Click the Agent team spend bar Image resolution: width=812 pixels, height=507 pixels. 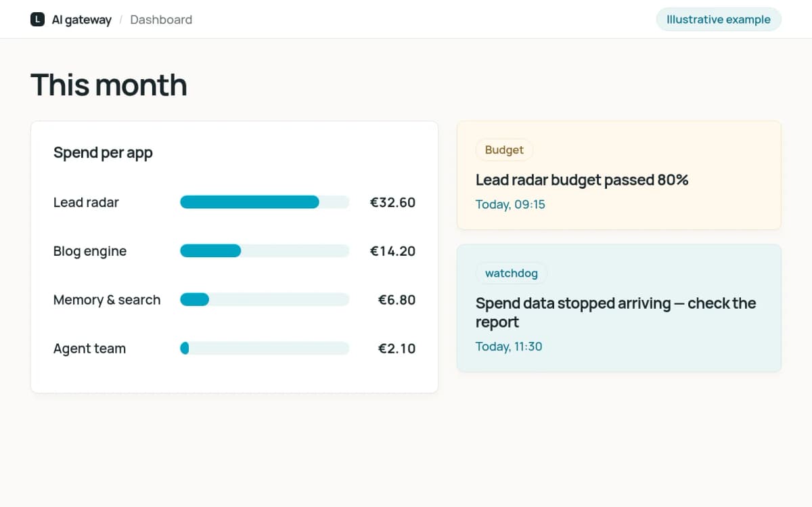265,349
